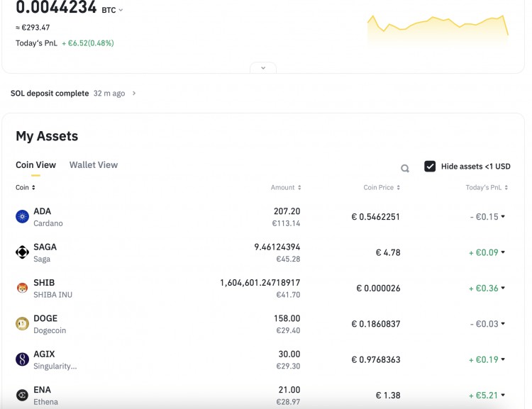Click the ENA Ethena coin icon

pyautogui.click(x=22, y=395)
